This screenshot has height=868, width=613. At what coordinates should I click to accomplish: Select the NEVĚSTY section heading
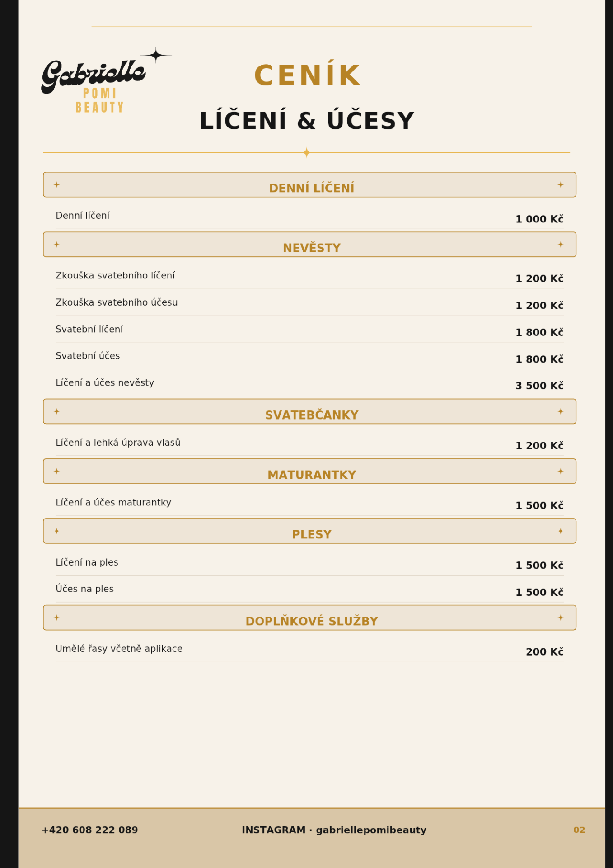point(312,248)
